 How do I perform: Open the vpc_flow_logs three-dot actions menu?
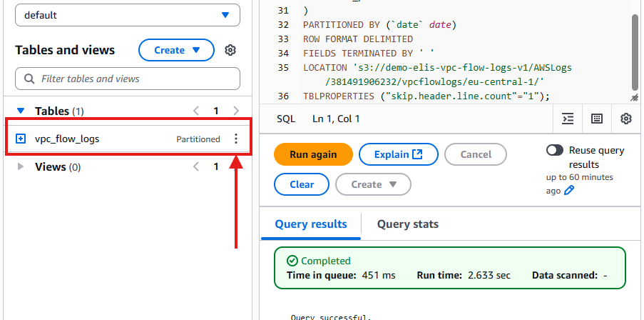236,139
